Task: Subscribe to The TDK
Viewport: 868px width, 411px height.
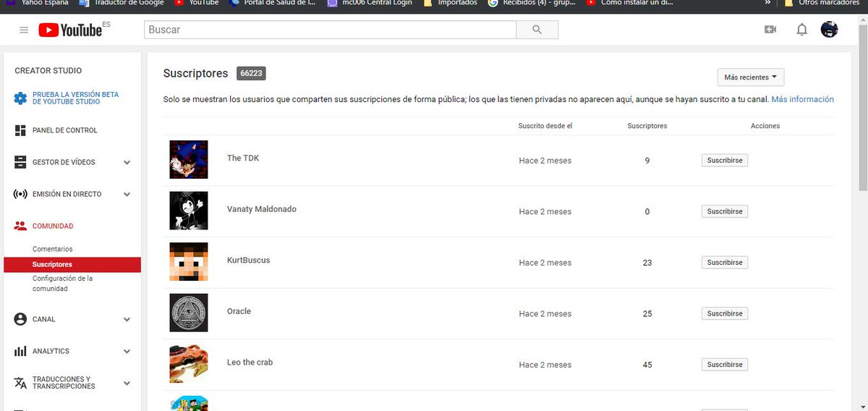Action: (x=725, y=161)
